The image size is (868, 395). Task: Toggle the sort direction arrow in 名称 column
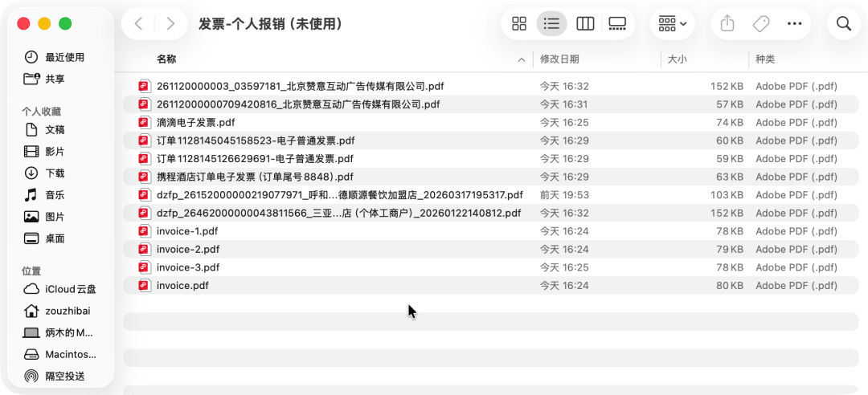pos(521,59)
